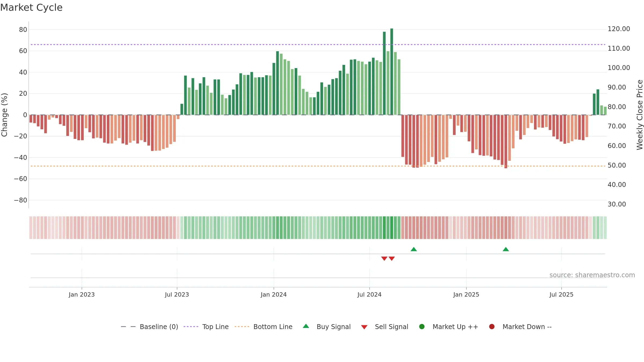Viewport: 644px width, 362px height.
Task: Toggle the Market Up ++ legend entry
Action: coord(449,327)
